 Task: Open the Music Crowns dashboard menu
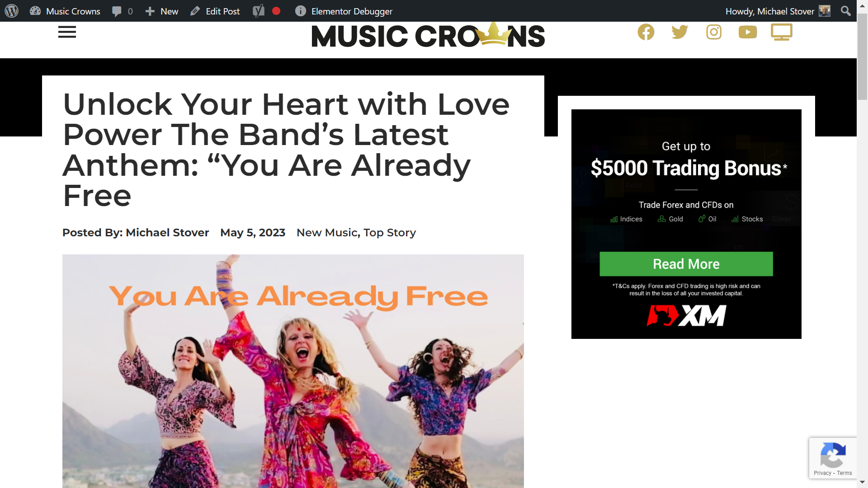pyautogui.click(x=65, y=11)
